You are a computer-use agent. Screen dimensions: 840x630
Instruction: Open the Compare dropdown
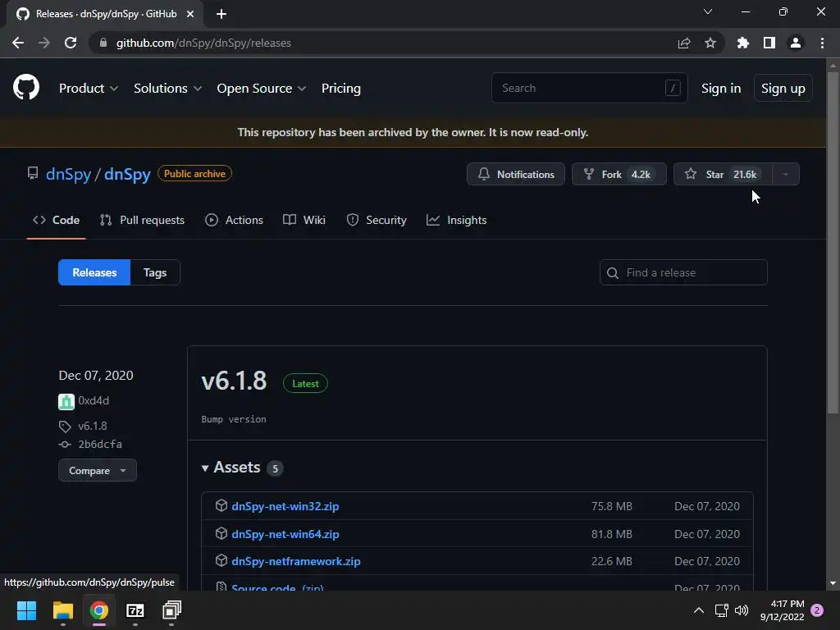[98, 470]
